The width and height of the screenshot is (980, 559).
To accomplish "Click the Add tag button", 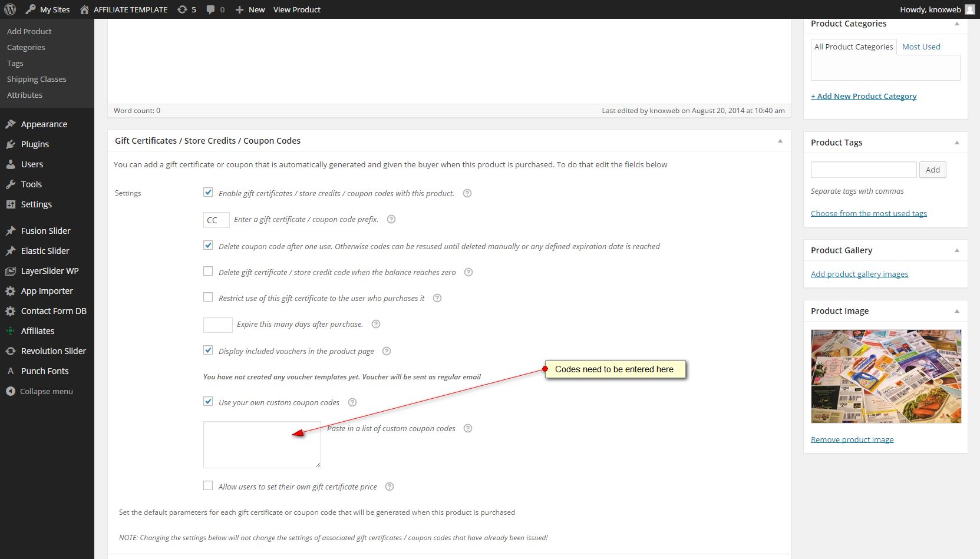I will [932, 170].
